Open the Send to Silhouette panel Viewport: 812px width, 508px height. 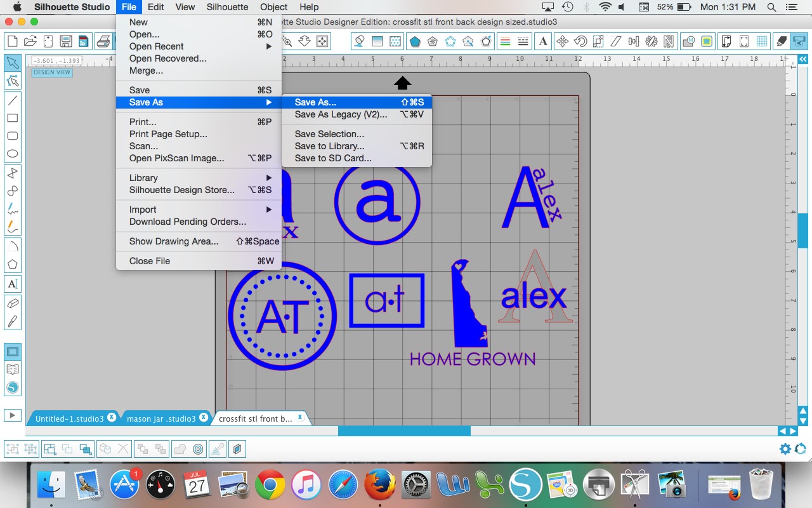point(798,40)
